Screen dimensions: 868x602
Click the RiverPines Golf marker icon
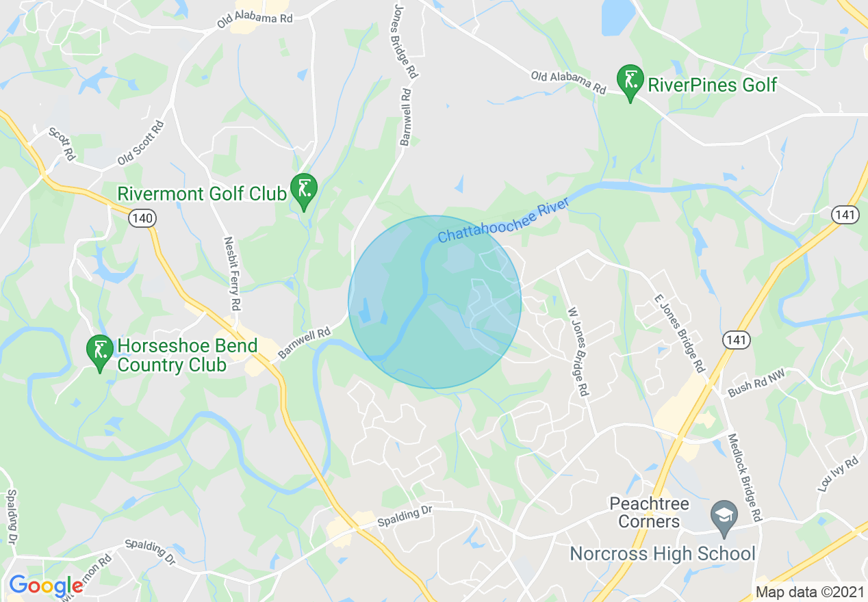pos(630,81)
